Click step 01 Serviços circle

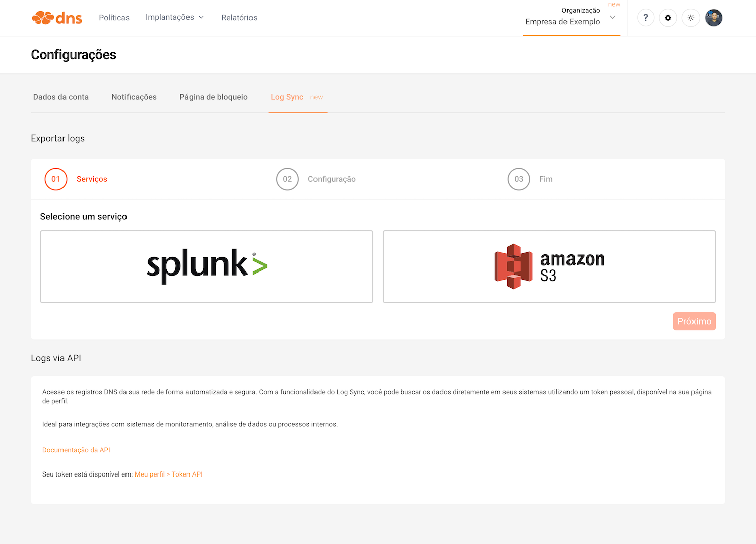click(56, 179)
